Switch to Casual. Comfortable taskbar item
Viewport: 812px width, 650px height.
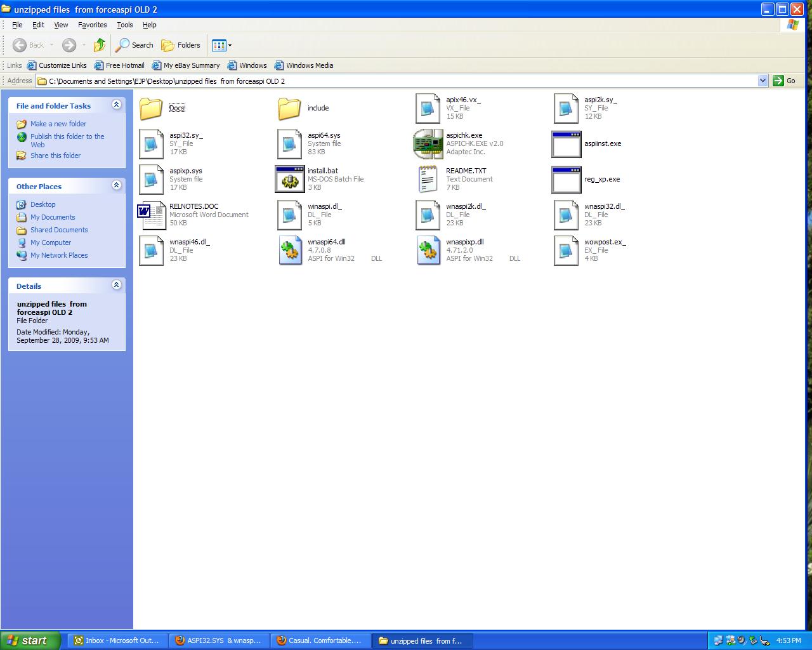(320, 640)
